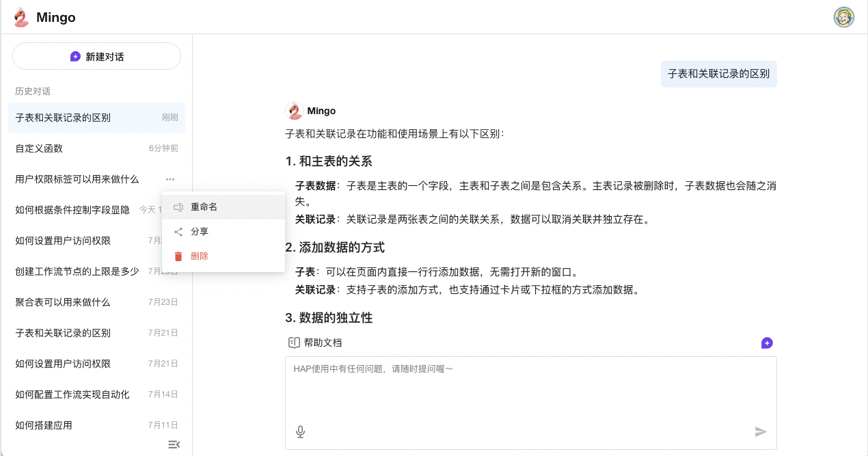Choose 删除 in the context menu
This screenshot has width=868, height=456.
click(x=223, y=256)
